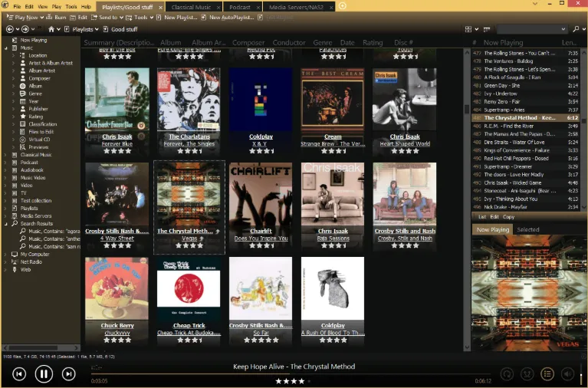Select Music Video in the tree
Screen dimensions: 588x388
tap(33, 177)
